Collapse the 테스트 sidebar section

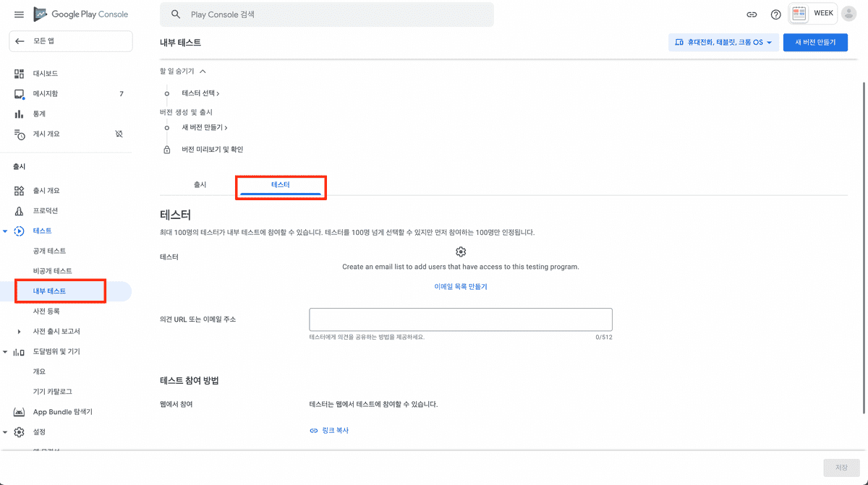coord(6,231)
